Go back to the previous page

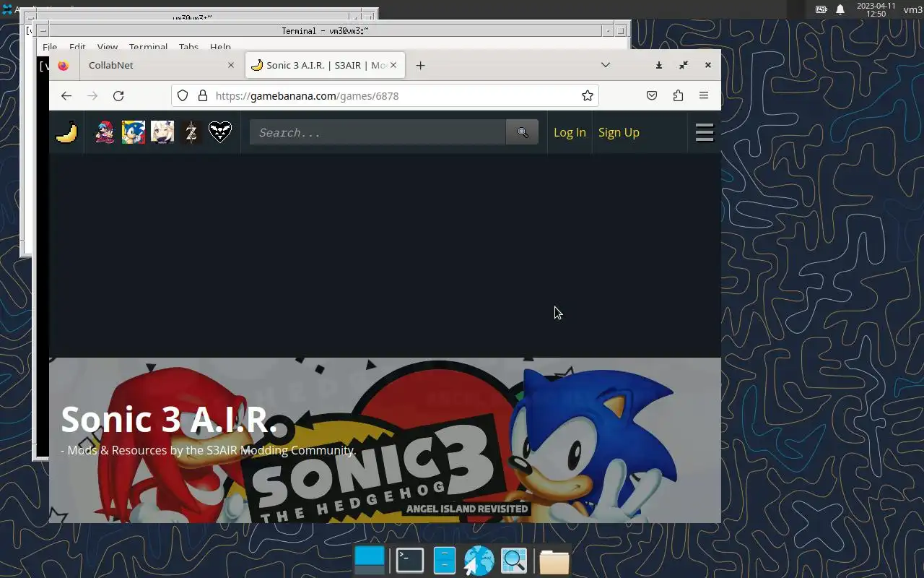(x=66, y=95)
